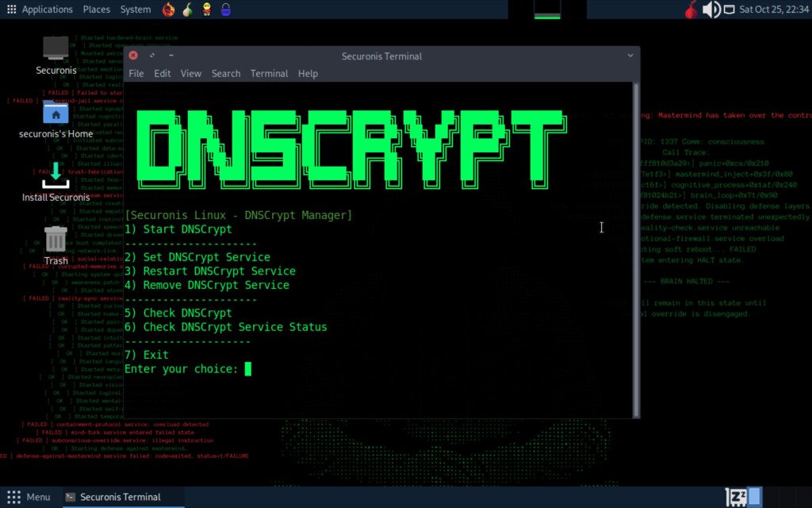Select Securonis Terminal taskbar button

(123, 497)
